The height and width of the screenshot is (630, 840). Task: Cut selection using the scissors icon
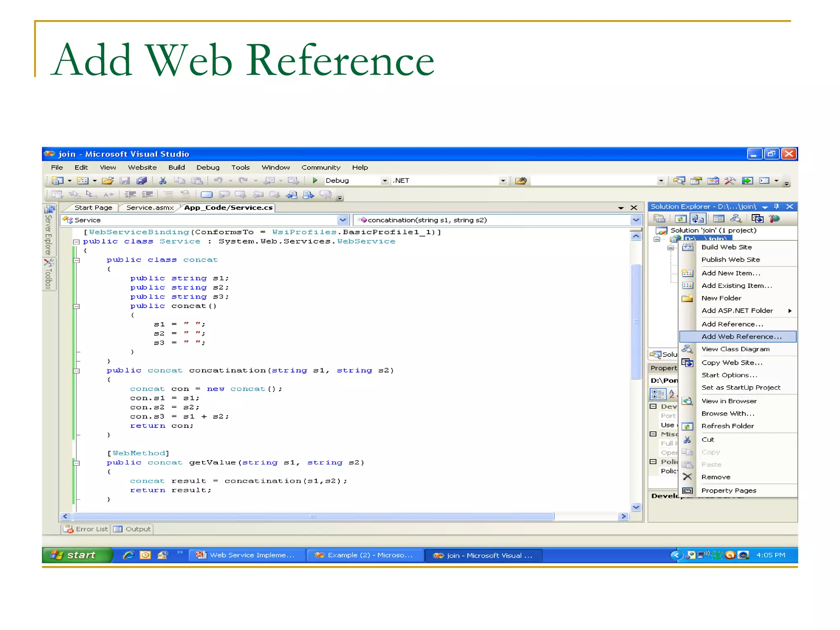point(163,180)
